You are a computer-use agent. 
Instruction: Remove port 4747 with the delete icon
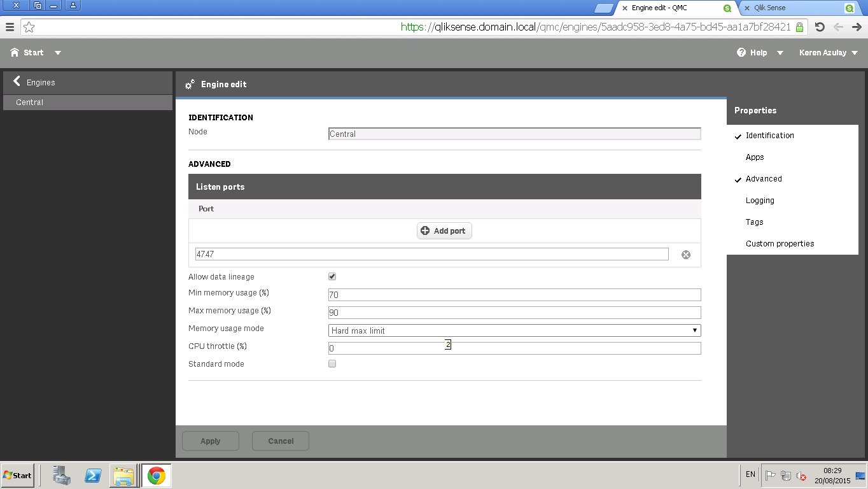(x=686, y=255)
